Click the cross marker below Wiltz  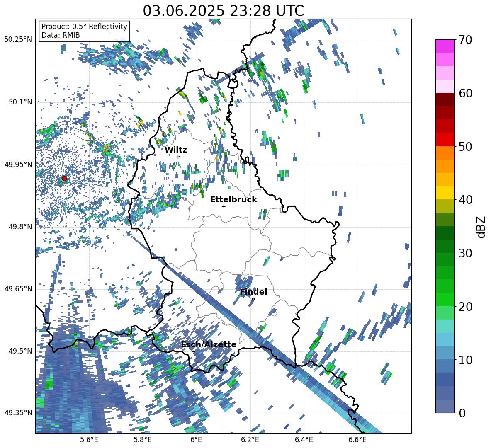coord(178,157)
